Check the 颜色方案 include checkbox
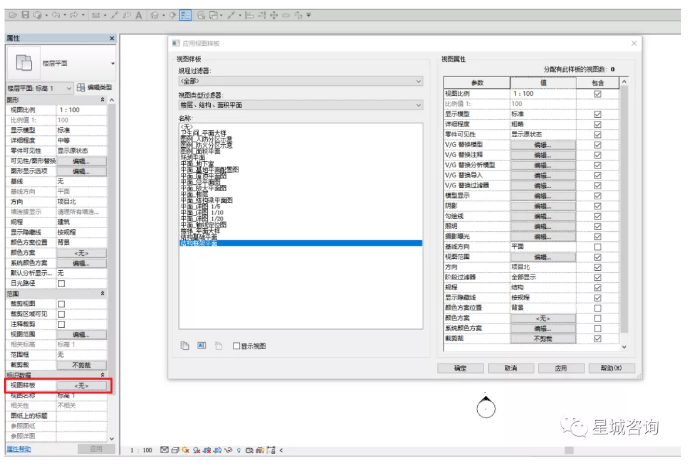The height and width of the screenshot is (466, 693). pyautogui.click(x=597, y=317)
